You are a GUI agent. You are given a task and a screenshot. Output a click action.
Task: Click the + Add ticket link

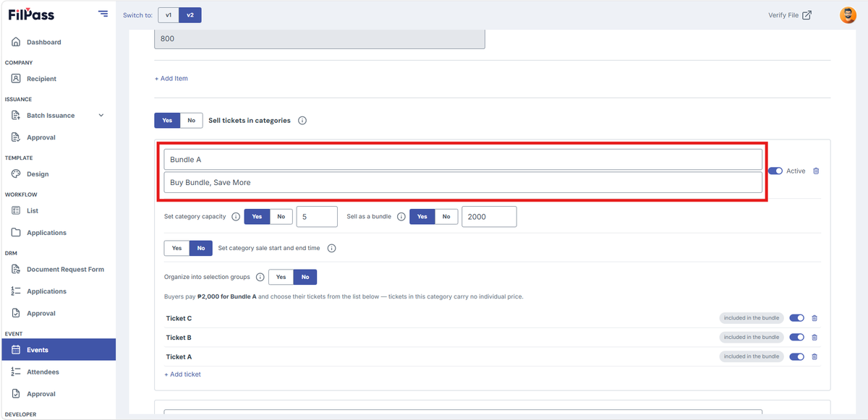(182, 374)
